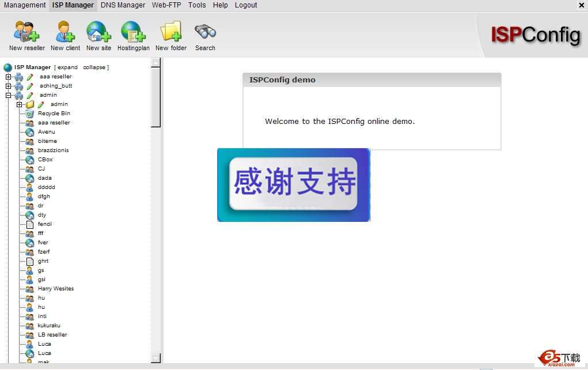Image resolution: width=588 pixels, height=370 pixels.
Task: Open Search with the binoculars icon
Action: (x=205, y=32)
